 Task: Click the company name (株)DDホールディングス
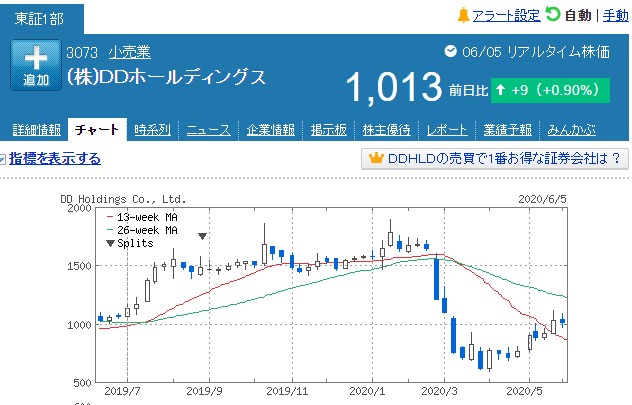pyautogui.click(x=166, y=77)
